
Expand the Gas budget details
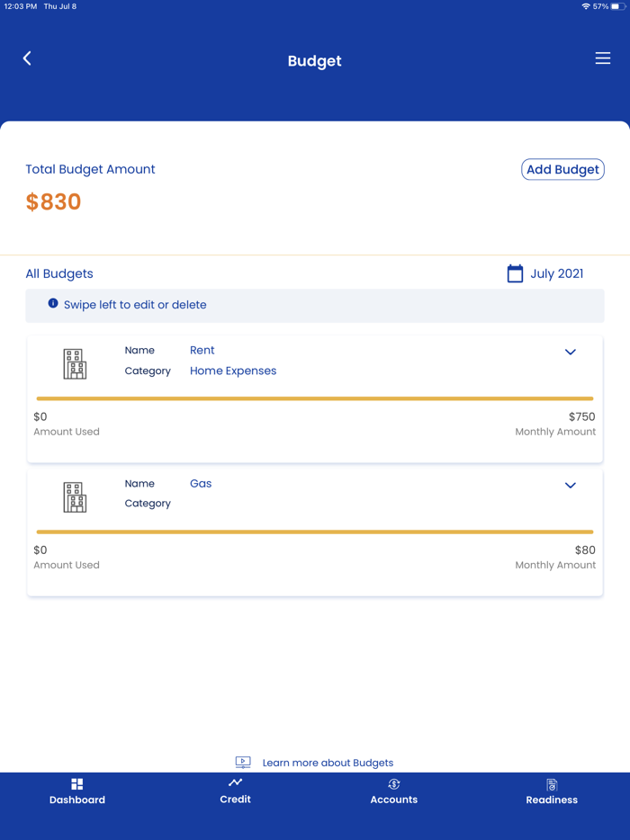click(570, 485)
